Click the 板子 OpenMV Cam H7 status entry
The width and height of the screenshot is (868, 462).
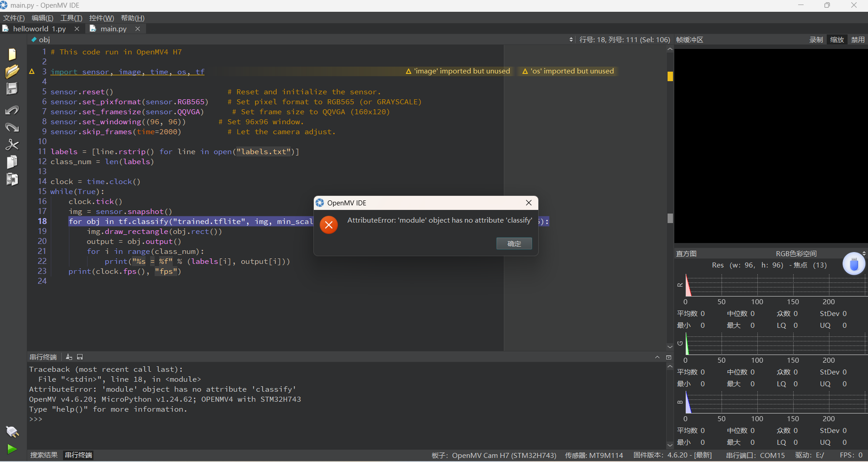494,455
